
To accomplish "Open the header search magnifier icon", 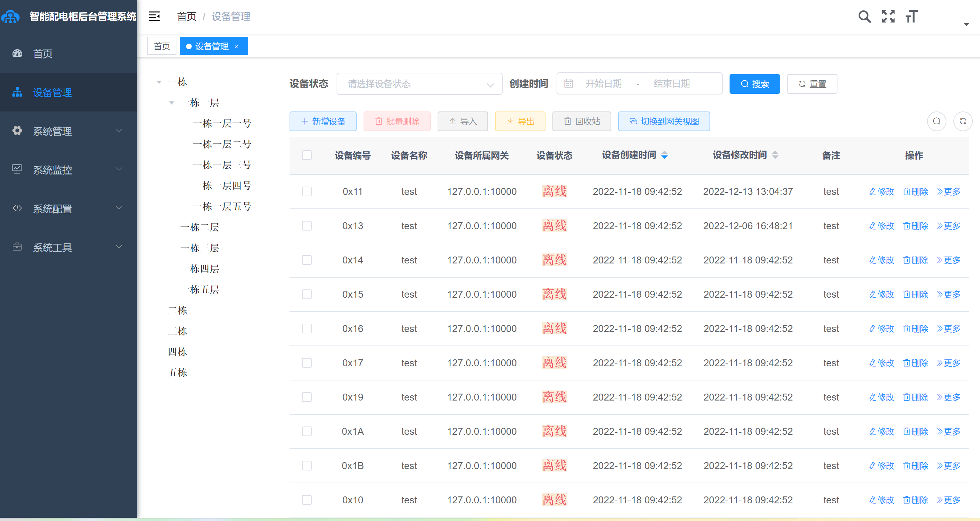I will tap(864, 16).
